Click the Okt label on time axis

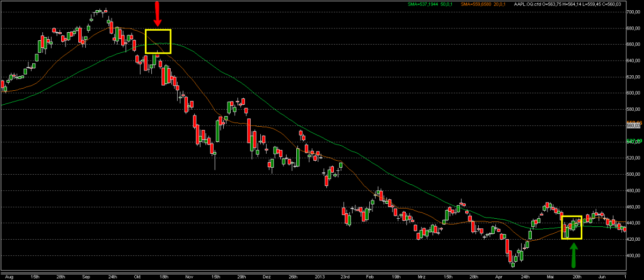pos(137,277)
